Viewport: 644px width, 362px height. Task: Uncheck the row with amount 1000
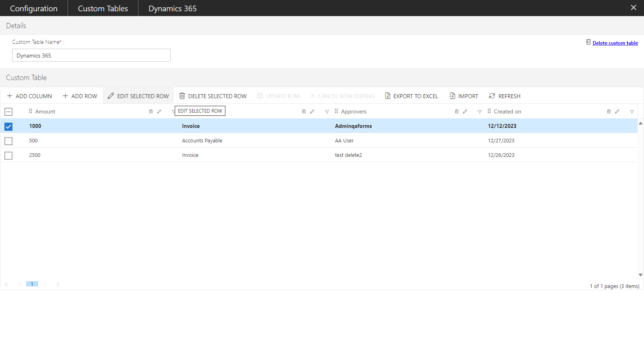click(8, 126)
